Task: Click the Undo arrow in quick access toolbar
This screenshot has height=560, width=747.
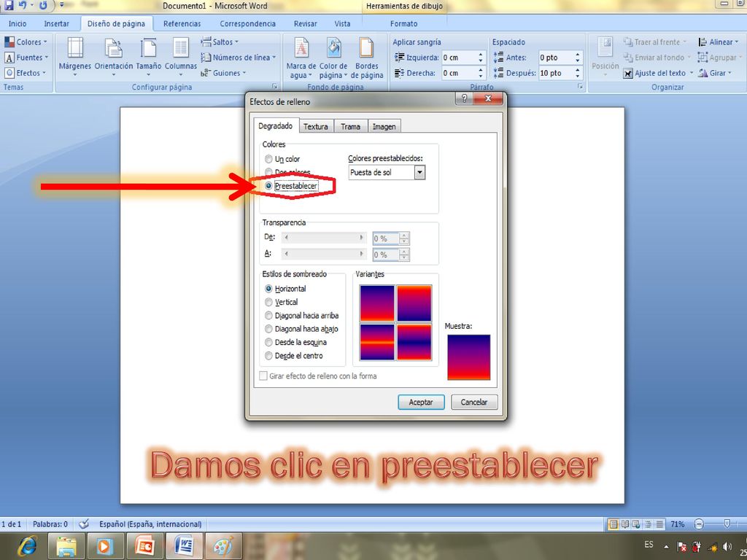Action: [x=23, y=6]
